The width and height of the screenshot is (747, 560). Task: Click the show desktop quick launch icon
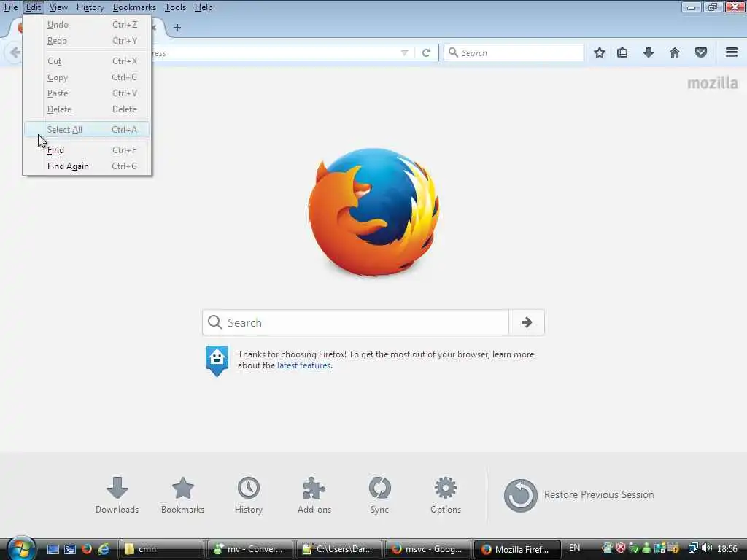point(53,549)
